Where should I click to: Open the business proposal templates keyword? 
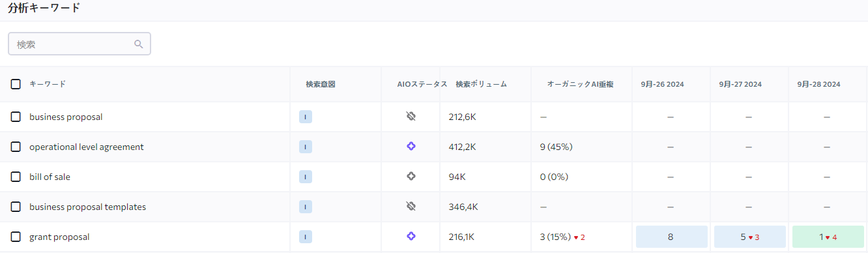87,207
